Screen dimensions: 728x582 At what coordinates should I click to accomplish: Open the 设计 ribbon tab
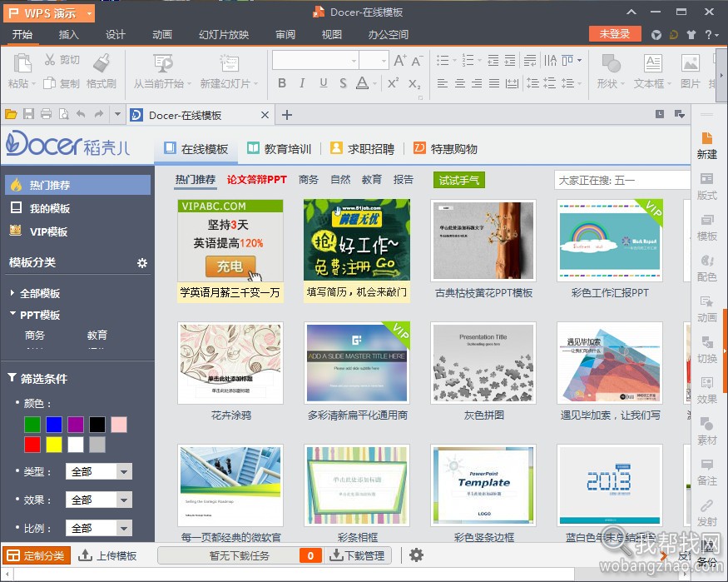click(115, 34)
